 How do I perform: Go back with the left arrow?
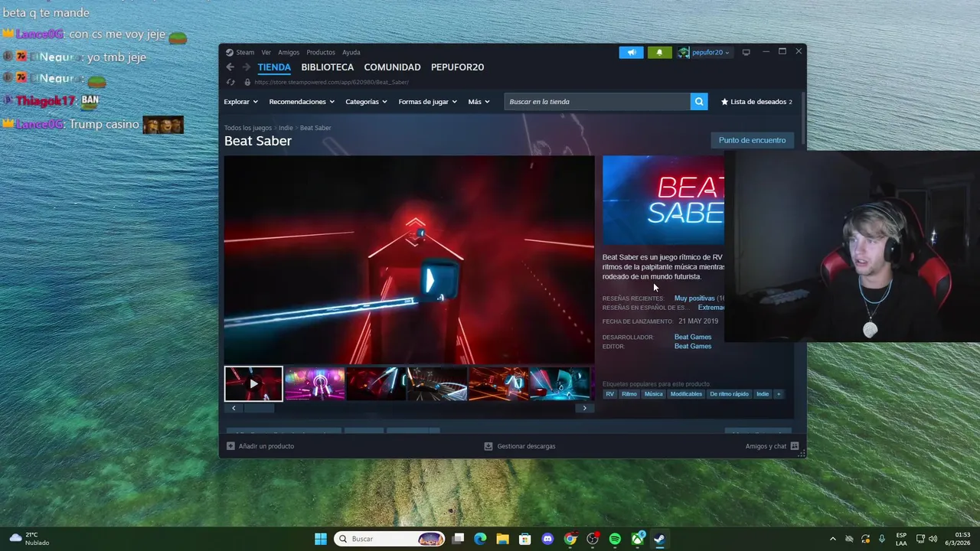(230, 67)
